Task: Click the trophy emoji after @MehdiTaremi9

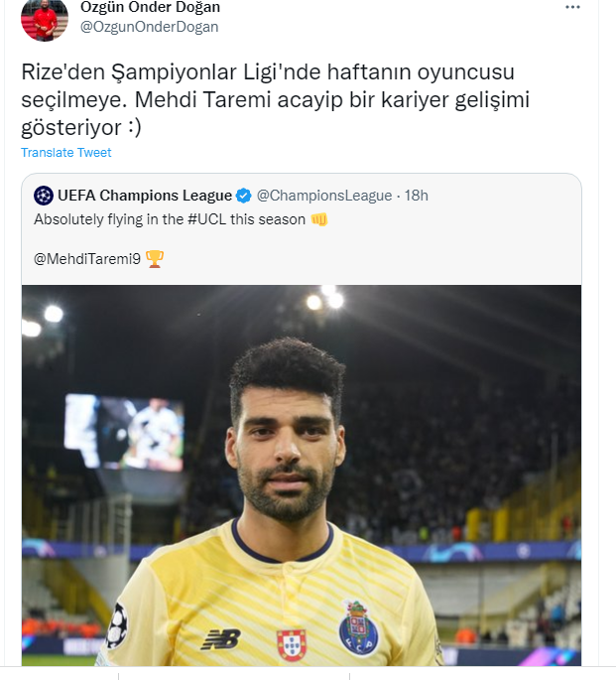Action: [155, 259]
